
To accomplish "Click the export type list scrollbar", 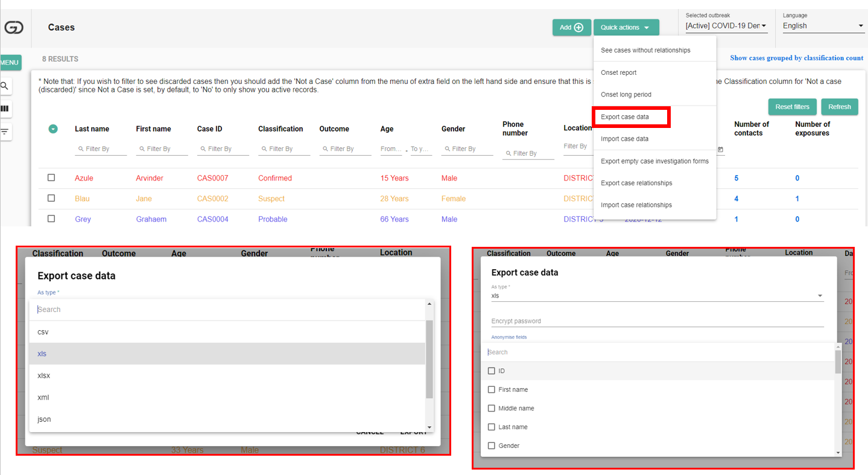I will [x=429, y=359].
